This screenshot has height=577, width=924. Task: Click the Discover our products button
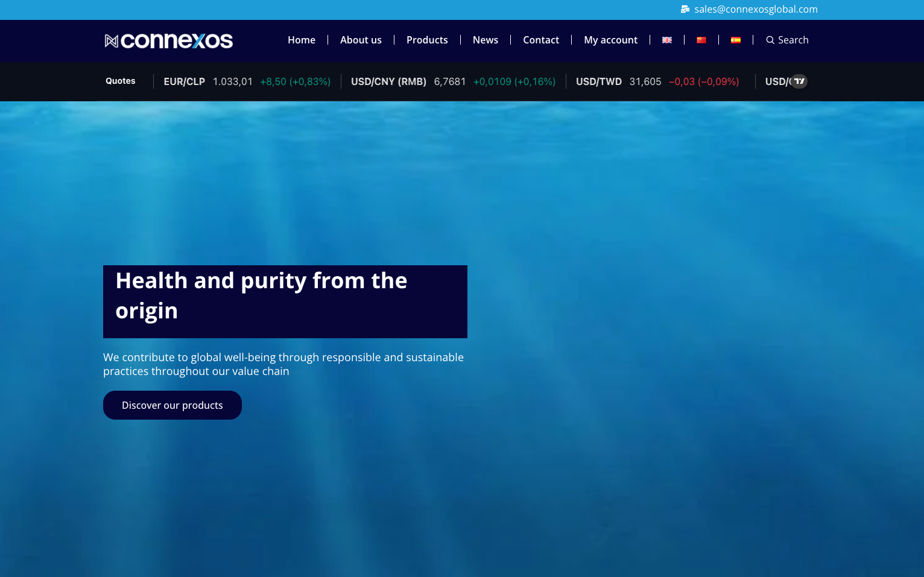pyautogui.click(x=172, y=405)
